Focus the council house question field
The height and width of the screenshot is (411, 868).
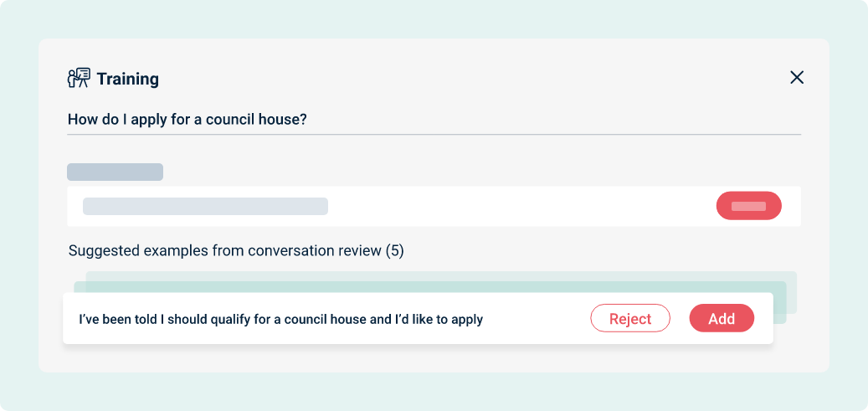(434, 120)
